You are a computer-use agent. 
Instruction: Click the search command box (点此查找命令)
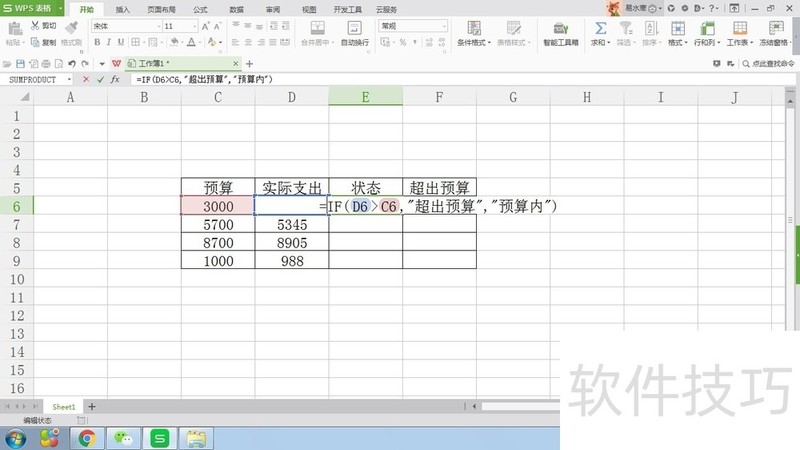769,64
